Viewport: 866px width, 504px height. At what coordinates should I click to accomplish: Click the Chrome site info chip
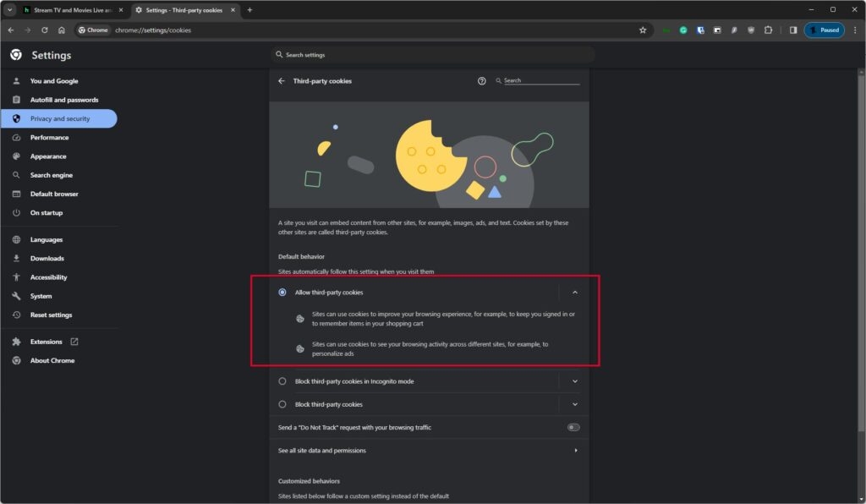(93, 30)
